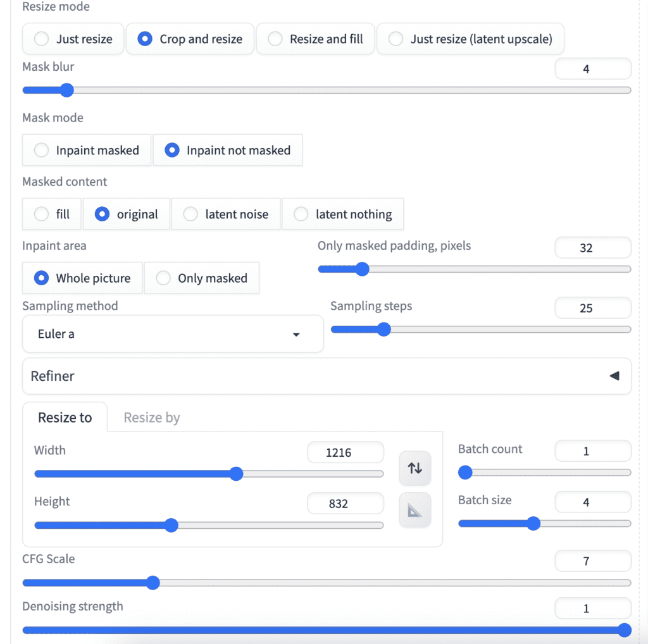Focus the Mask blur value field
Viewport: 648px width, 644px height.
[593, 68]
